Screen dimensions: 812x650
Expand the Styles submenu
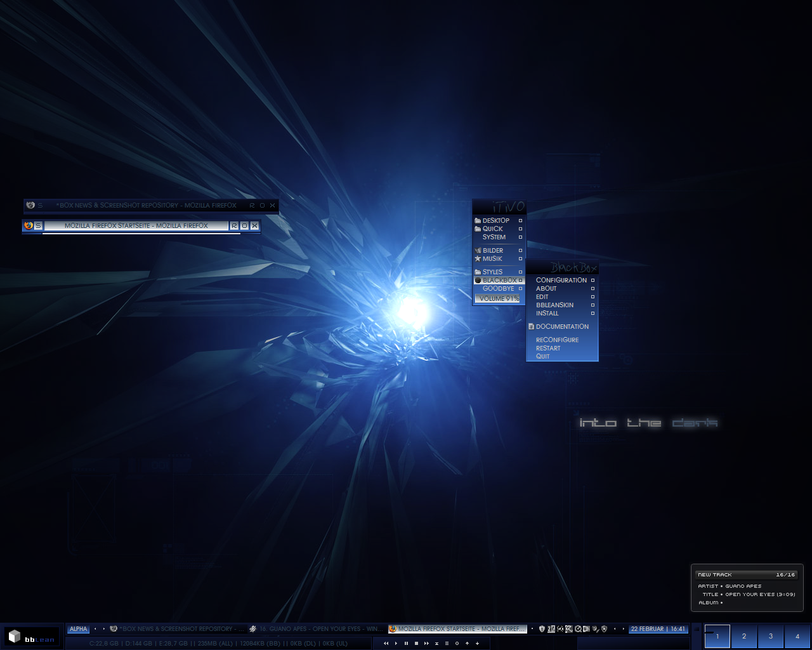493,272
